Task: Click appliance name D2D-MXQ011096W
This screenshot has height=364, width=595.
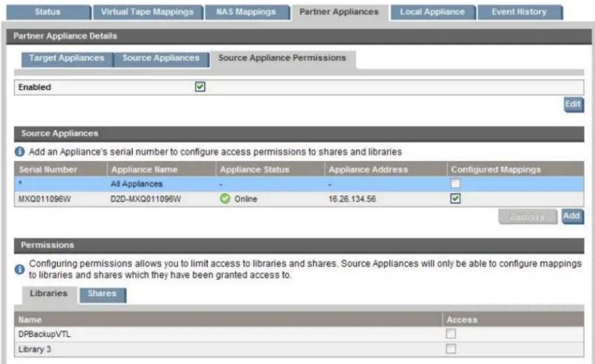Action: point(146,199)
